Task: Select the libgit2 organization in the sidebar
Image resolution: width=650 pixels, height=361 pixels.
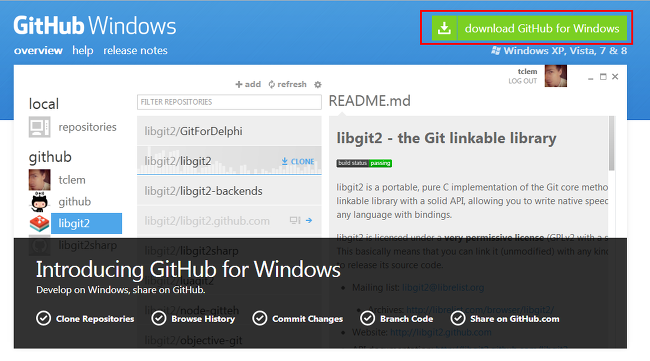Action: (86, 223)
